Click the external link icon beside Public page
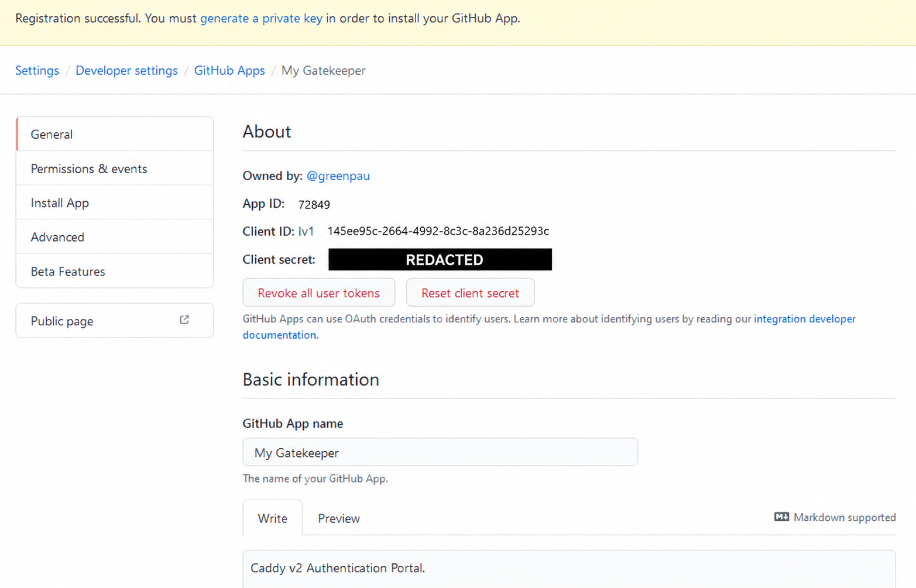The height and width of the screenshot is (588, 916). click(184, 320)
